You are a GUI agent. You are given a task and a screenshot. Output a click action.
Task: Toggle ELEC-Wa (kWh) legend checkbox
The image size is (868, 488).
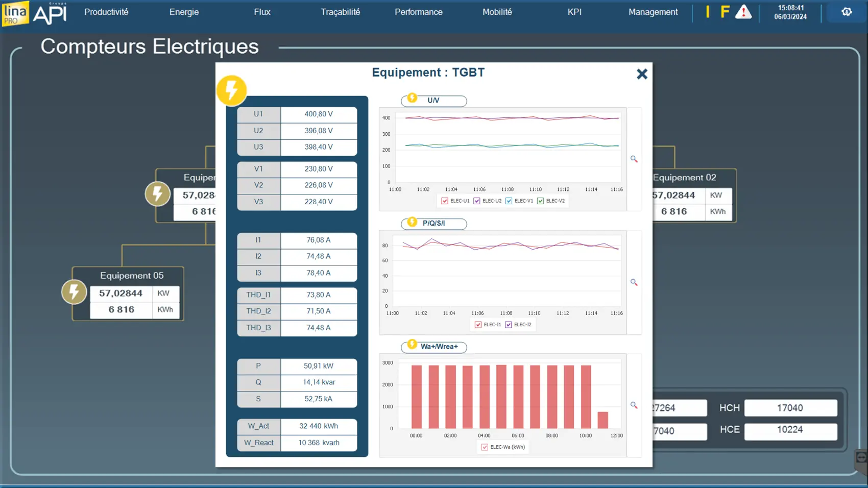(x=485, y=447)
